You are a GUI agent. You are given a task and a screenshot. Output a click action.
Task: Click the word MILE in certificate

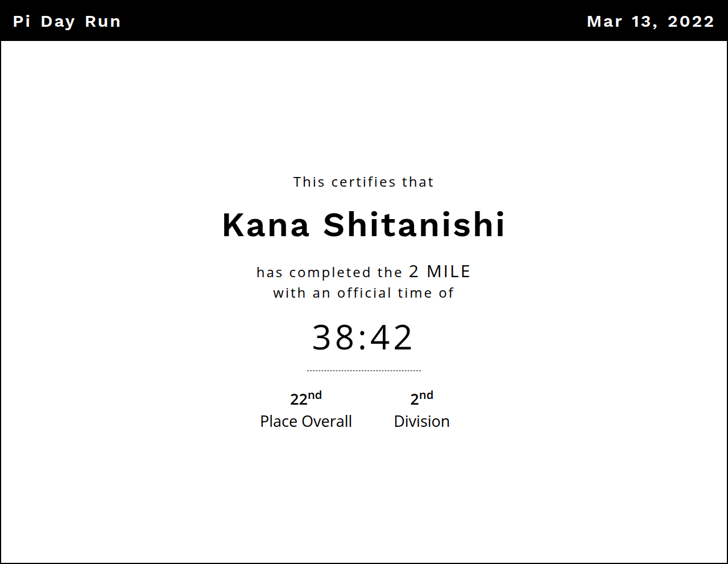448,271
